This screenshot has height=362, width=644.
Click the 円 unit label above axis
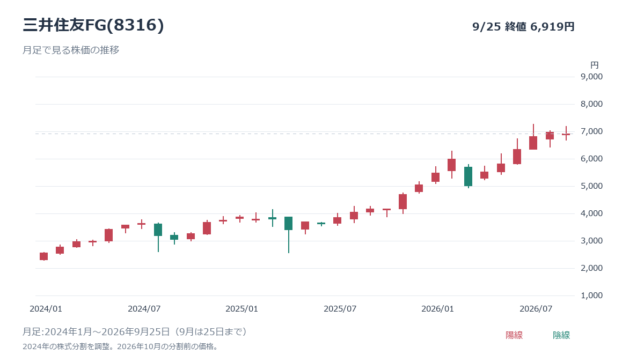click(594, 65)
